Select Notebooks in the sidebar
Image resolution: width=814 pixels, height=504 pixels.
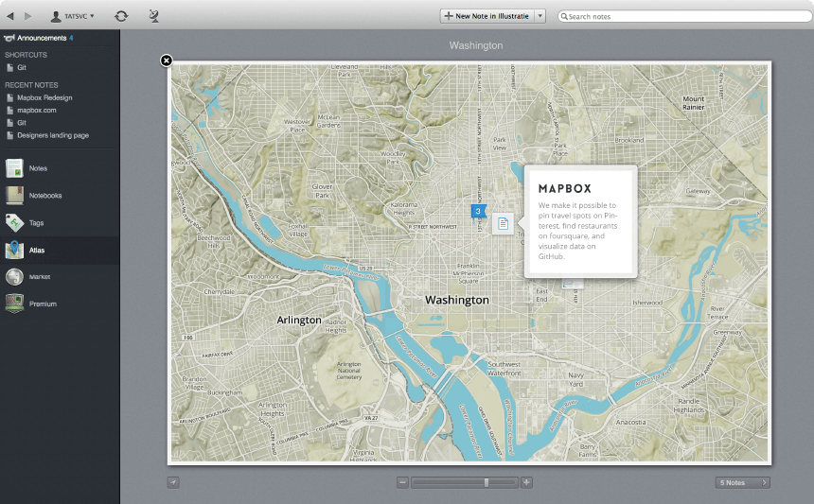(x=60, y=196)
